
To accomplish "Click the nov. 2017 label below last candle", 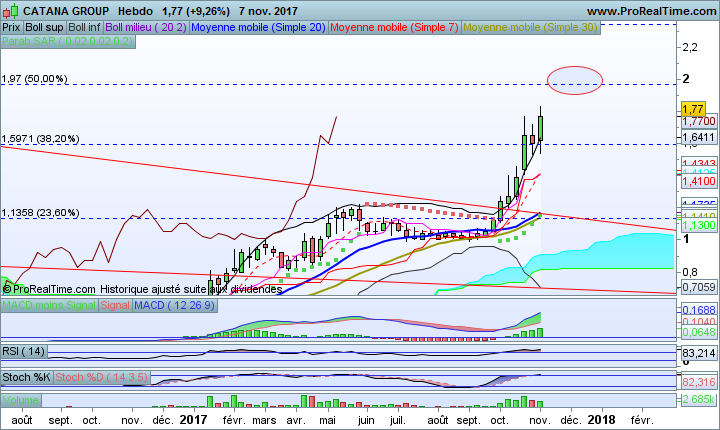I will (540, 420).
